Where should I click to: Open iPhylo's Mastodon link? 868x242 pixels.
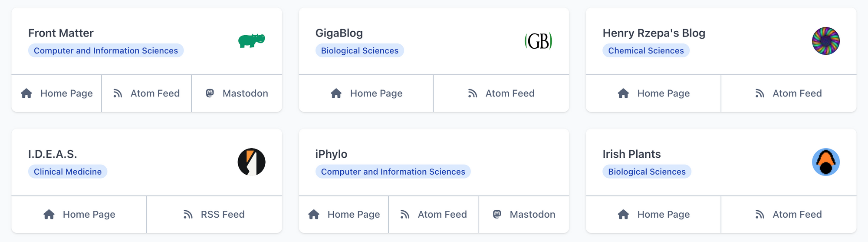coord(532,214)
